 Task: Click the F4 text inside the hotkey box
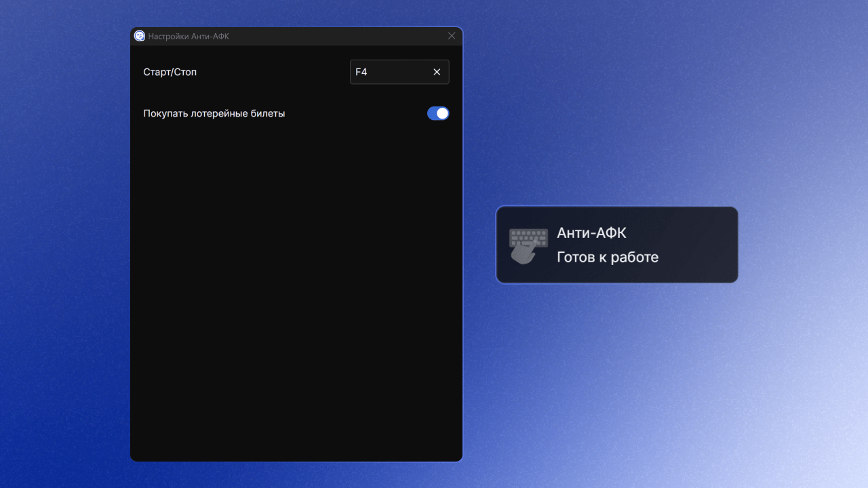click(x=361, y=72)
